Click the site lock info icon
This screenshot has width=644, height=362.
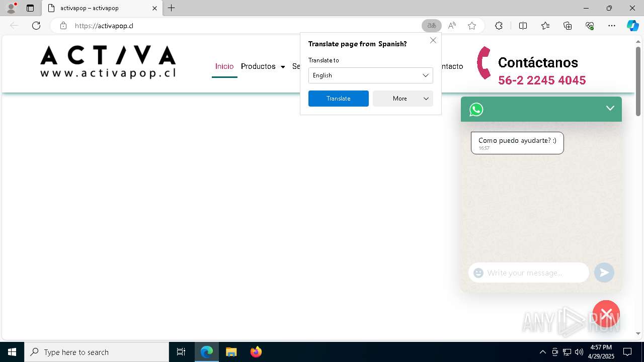(63, 26)
